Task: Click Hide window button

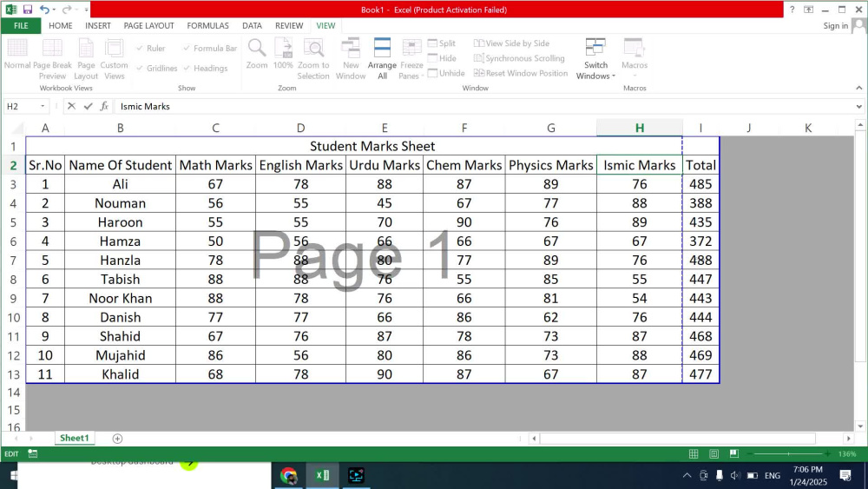Action: (x=442, y=58)
